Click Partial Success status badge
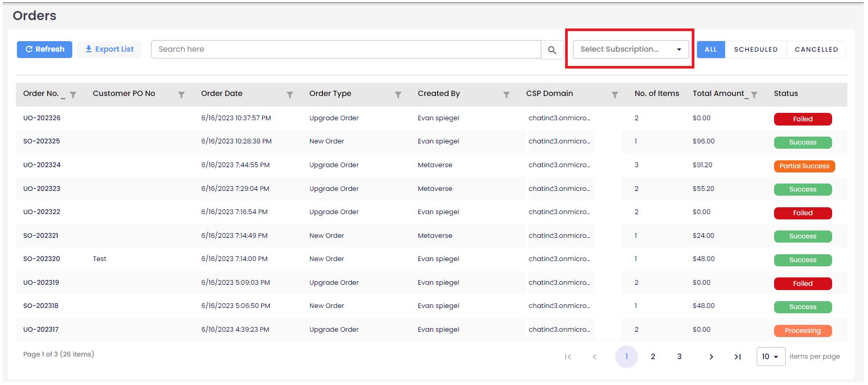The height and width of the screenshot is (385, 868). point(804,166)
